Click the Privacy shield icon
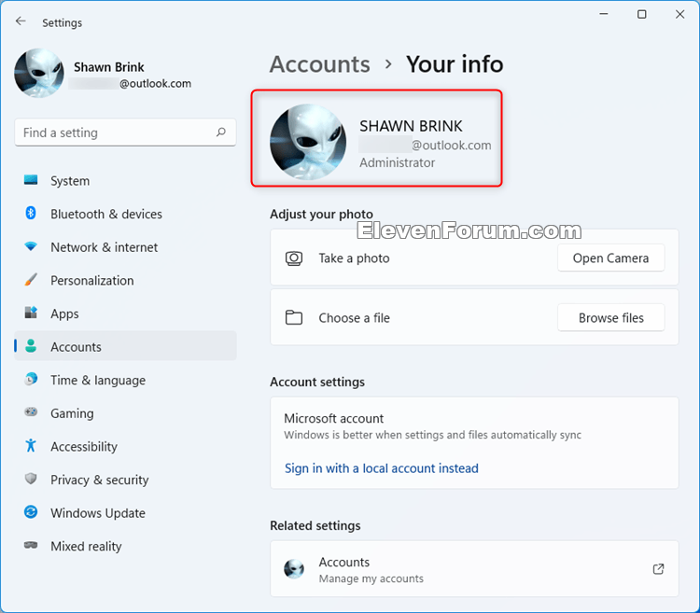The height and width of the screenshot is (613, 700). (31, 479)
